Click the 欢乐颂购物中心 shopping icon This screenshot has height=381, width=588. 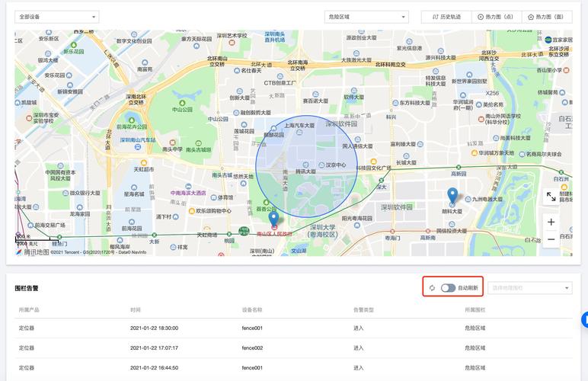click(192, 211)
